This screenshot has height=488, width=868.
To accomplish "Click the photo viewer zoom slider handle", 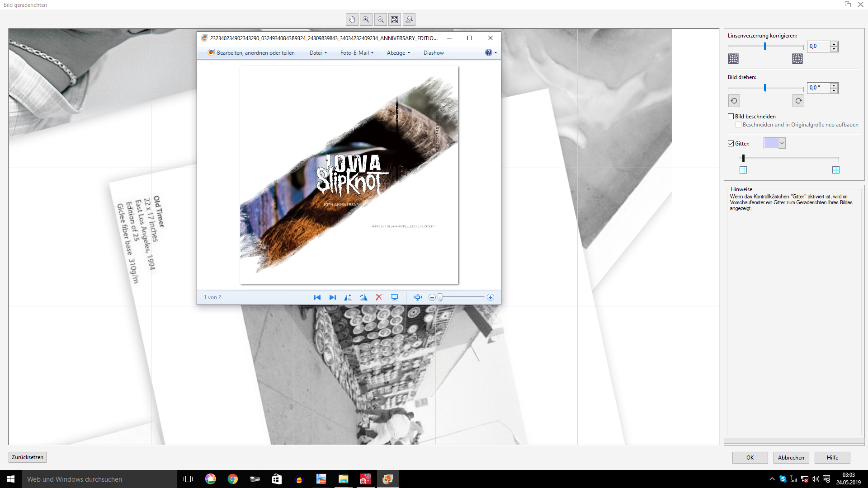I will pos(440,297).
